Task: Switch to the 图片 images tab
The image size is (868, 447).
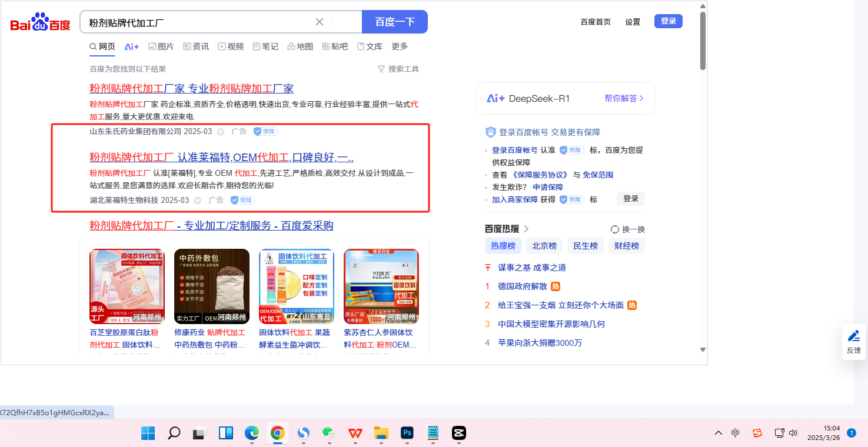Action: [161, 46]
